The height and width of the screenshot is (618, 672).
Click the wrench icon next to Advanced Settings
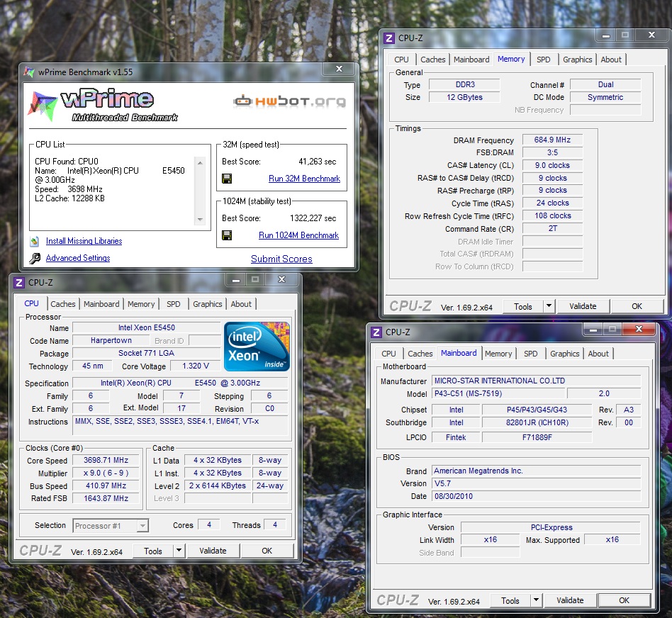tap(35, 258)
